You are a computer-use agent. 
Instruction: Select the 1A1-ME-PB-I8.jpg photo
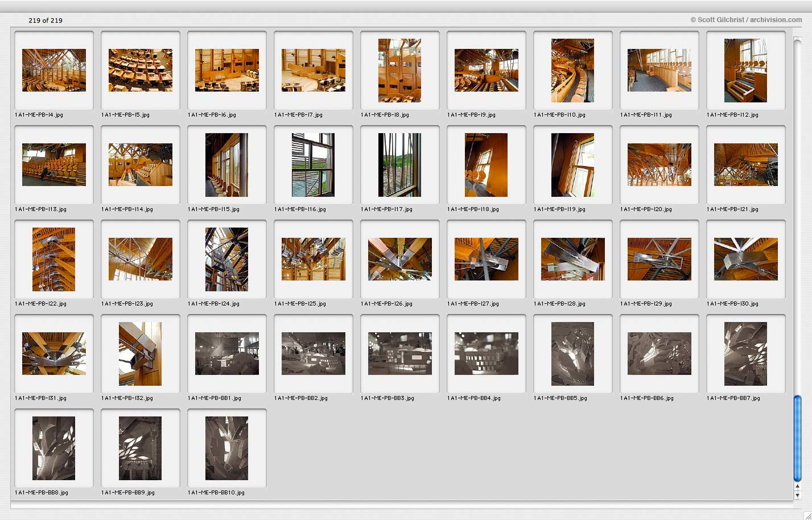tap(400, 71)
